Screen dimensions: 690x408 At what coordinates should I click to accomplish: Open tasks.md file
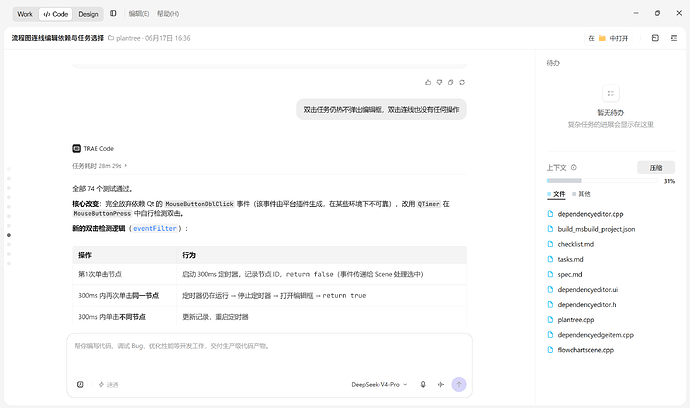click(565, 259)
